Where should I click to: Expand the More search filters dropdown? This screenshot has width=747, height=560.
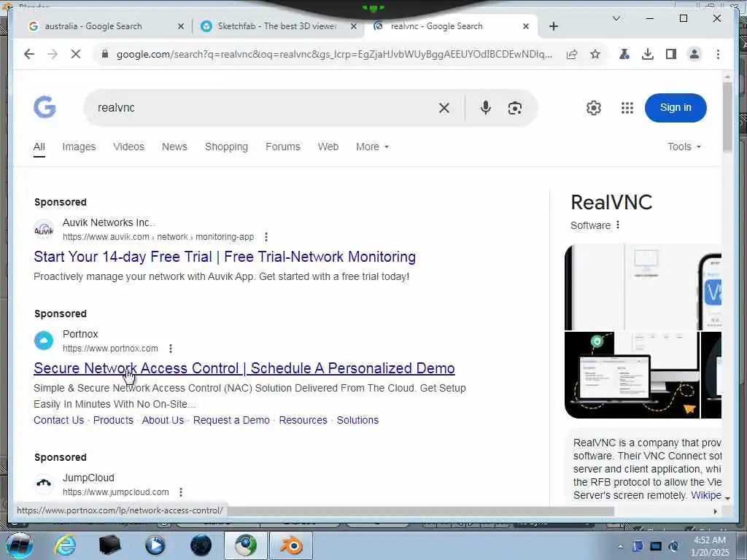[373, 147]
